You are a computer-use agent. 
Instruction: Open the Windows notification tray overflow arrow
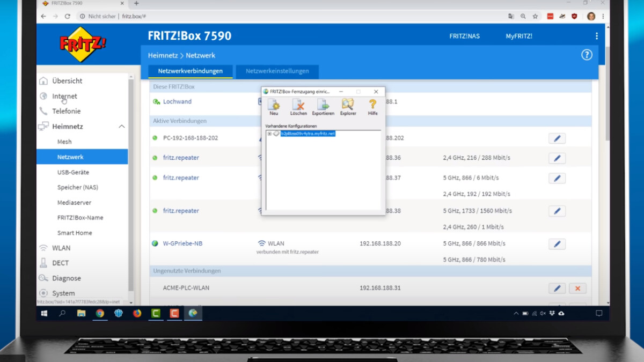(x=516, y=313)
